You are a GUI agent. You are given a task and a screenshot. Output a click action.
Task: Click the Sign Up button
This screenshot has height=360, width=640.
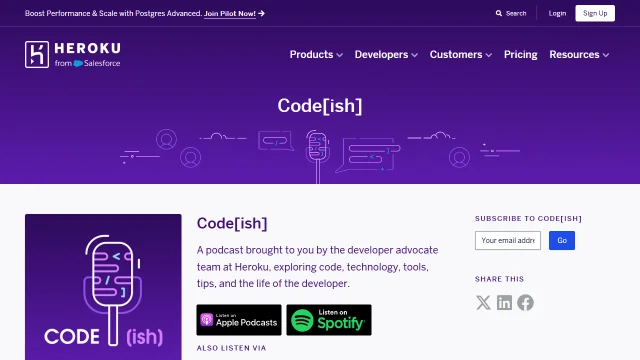[x=595, y=13]
